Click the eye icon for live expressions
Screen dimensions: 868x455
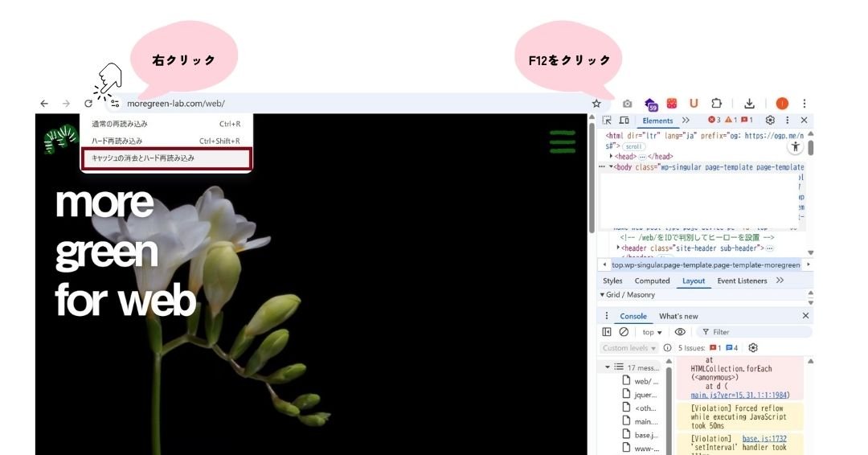(x=680, y=332)
